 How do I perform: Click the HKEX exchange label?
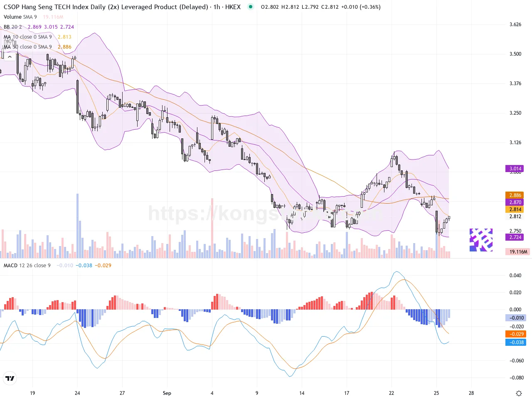coord(233,7)
